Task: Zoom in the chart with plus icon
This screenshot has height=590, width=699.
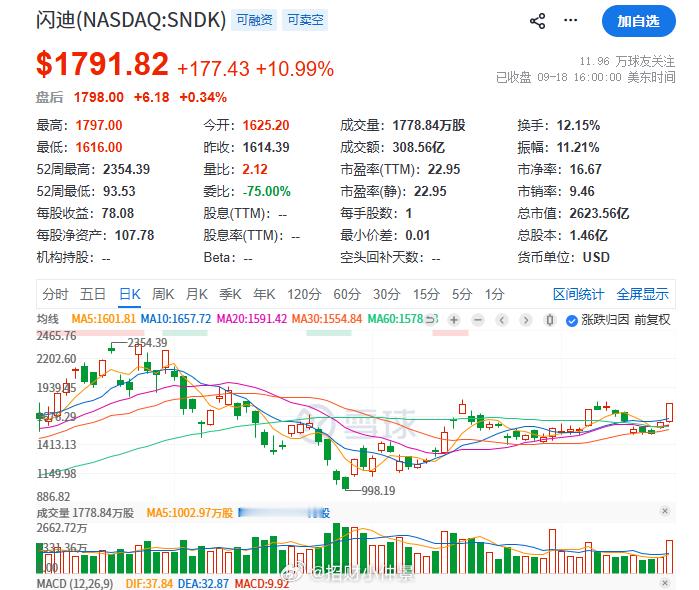Action: 454,320
